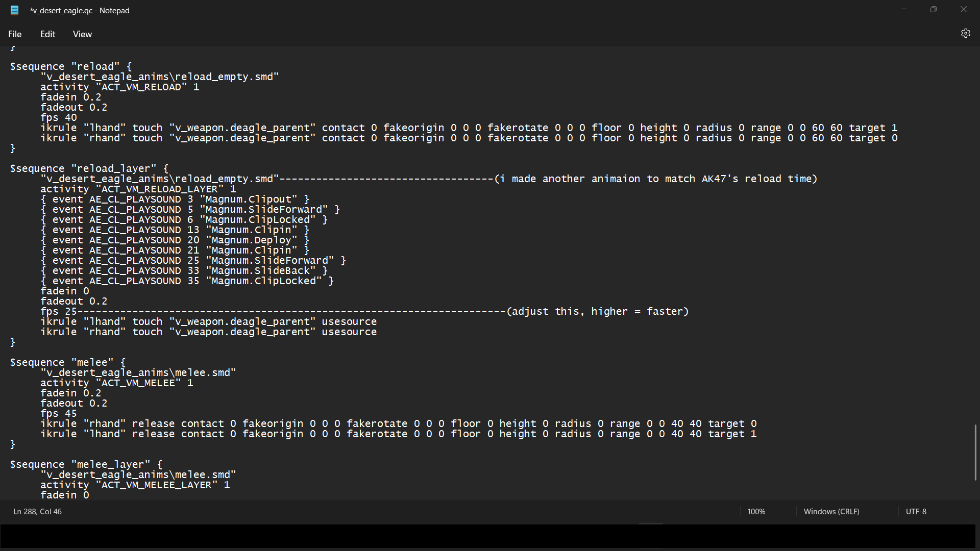Image resolution: width=980 pixels, height=551 pixels.
Task: Open the File menu
Action: (15, 34)
